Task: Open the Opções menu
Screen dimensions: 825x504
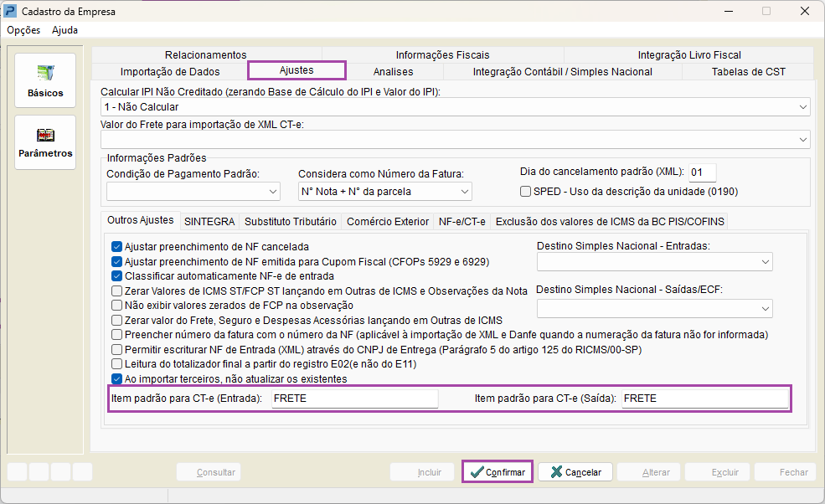Action: click(23, 30)
